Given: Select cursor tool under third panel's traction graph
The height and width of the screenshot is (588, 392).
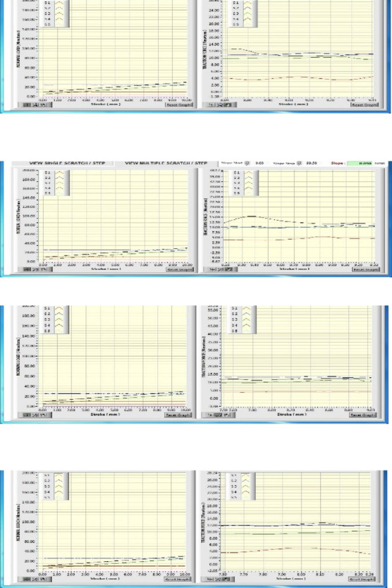Looking at the screenshot, I should click(210, 415).
